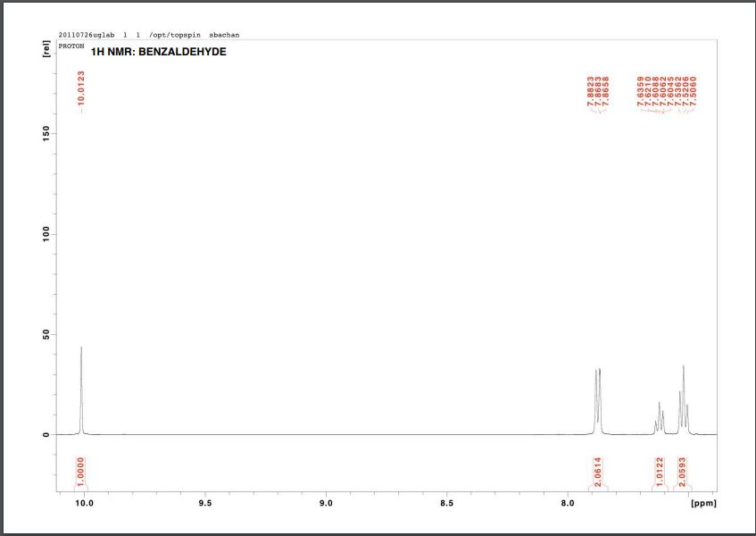Click the 20110726uglab dataset header
This screenshot has width=756, height=536.
point(87,34)
